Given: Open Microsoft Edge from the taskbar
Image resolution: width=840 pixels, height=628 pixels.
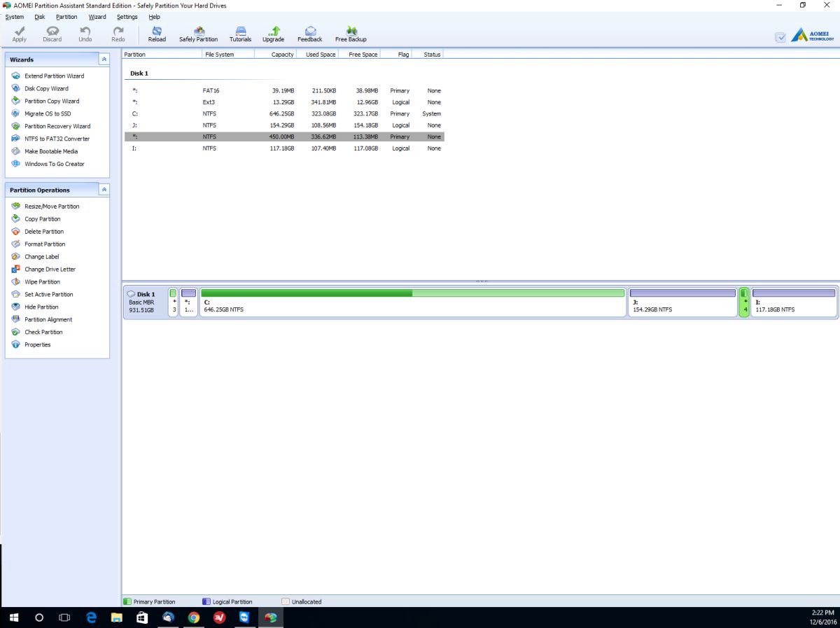Looking at the screenshot, I should (91, 617).
